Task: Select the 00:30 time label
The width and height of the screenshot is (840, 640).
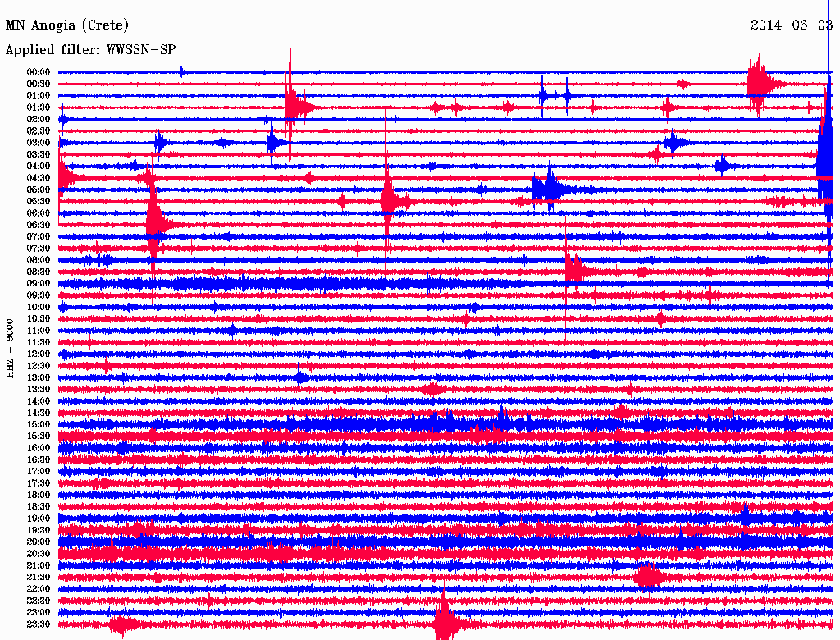Action: tap(39, 84)
